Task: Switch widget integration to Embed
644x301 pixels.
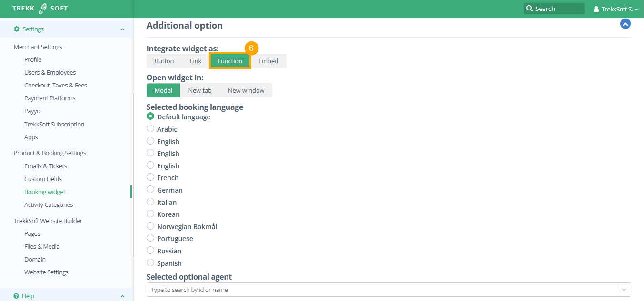Action: pyautogui.click(x=268, y=61)
